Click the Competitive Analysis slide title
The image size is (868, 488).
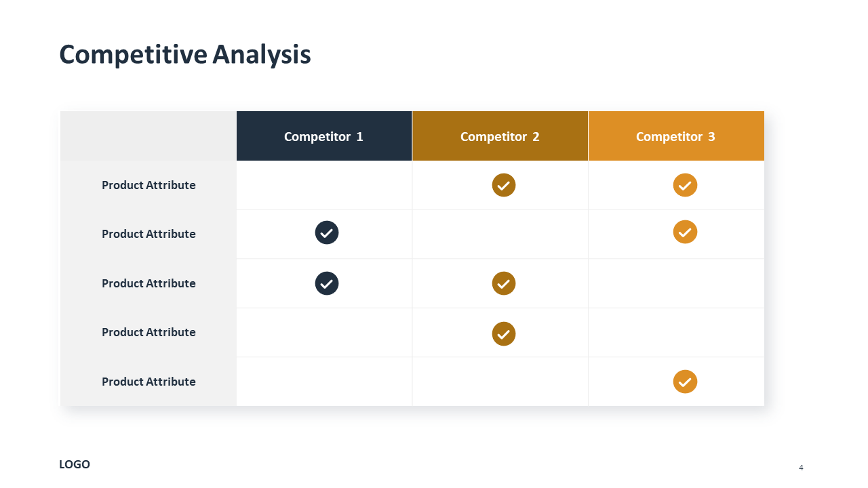click(185, 54)
